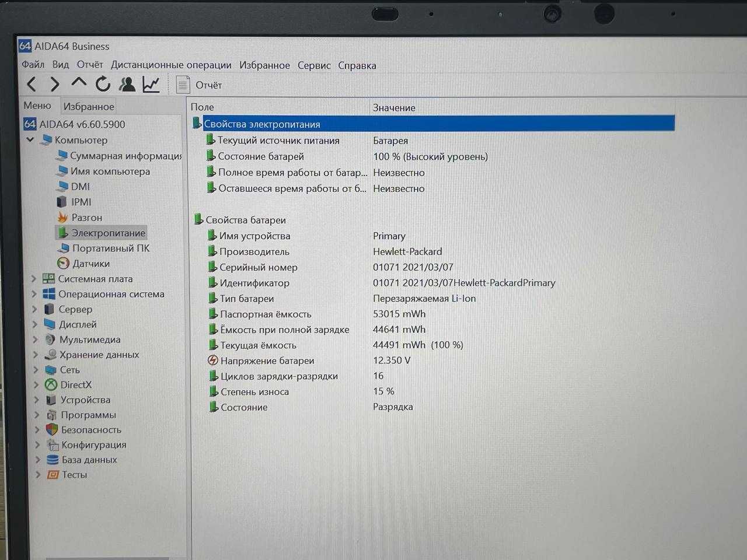Select the DMI tree icon

point(62,187)
